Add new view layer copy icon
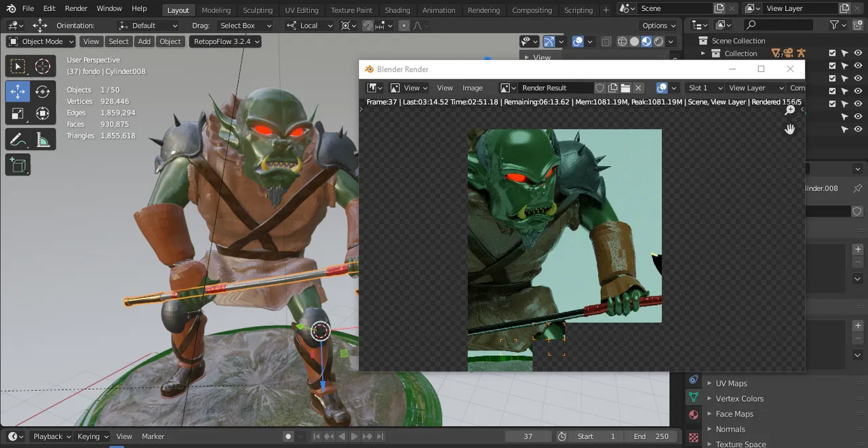Screen dimensions: 868x448 pos(844,8)
